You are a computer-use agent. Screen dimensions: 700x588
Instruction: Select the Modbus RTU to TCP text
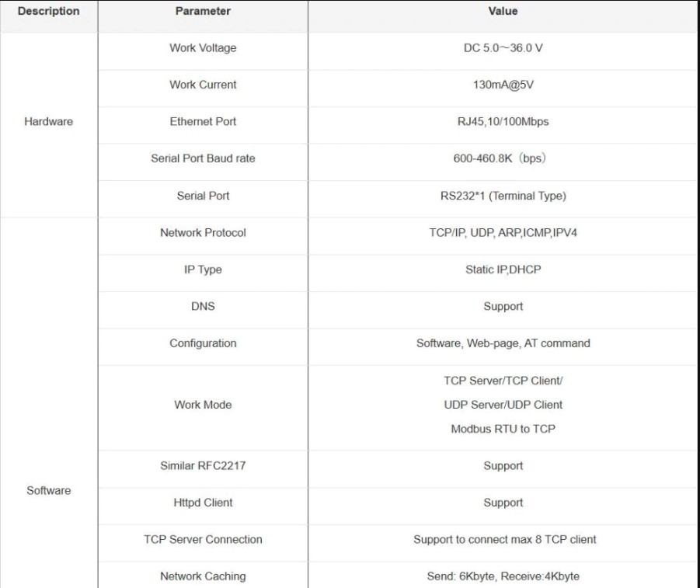pos(503,429)
